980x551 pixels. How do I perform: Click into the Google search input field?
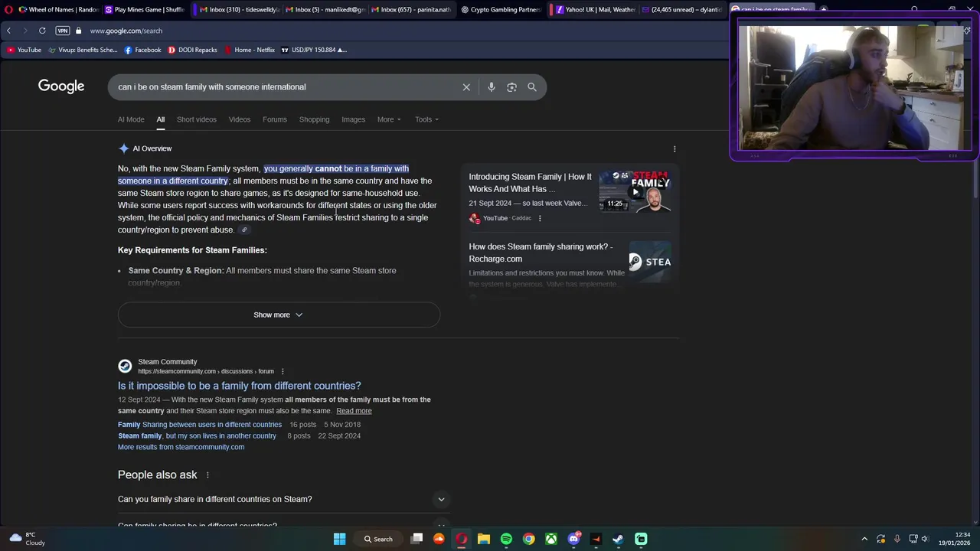(283, 87)
